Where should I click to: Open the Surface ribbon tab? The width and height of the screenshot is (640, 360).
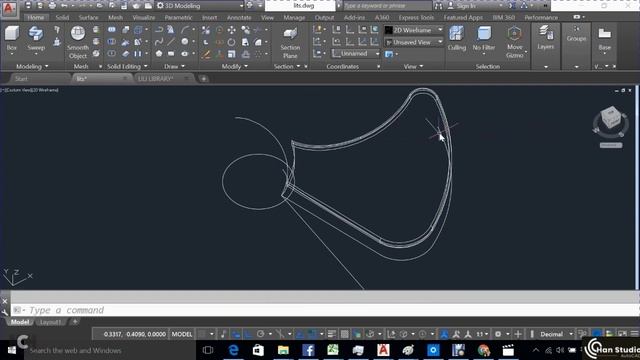[88, 17]
